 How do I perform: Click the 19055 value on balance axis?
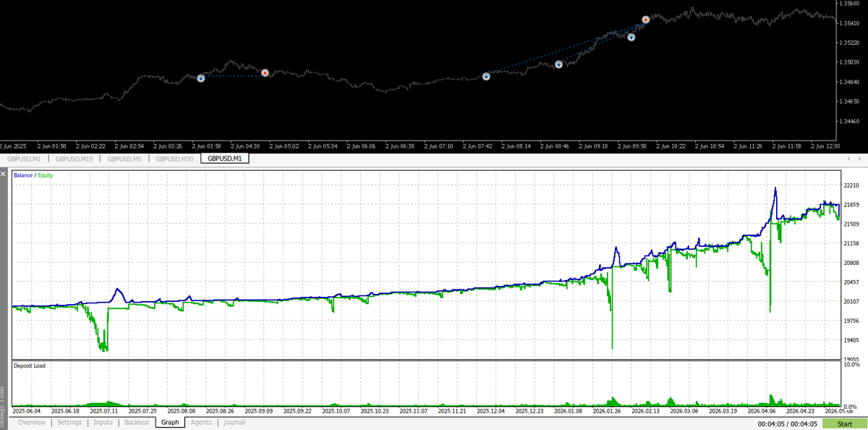point(851,360)
